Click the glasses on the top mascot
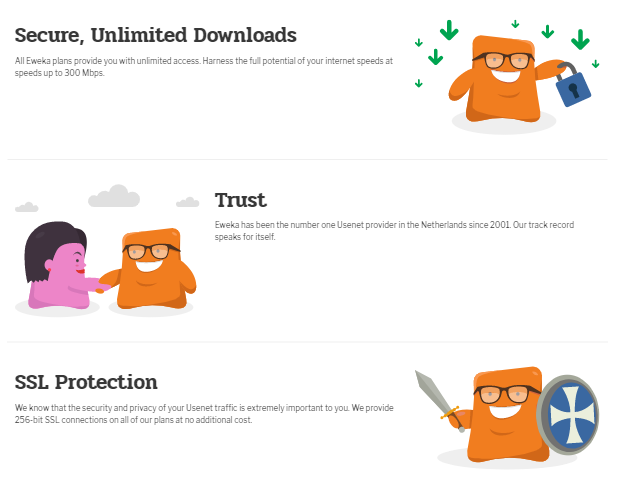This screenshot has height=489, width=618. point(503,60)
